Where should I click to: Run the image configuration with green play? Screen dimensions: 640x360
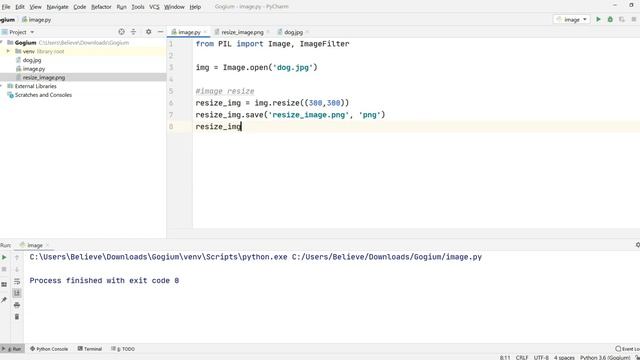point(598,19)
